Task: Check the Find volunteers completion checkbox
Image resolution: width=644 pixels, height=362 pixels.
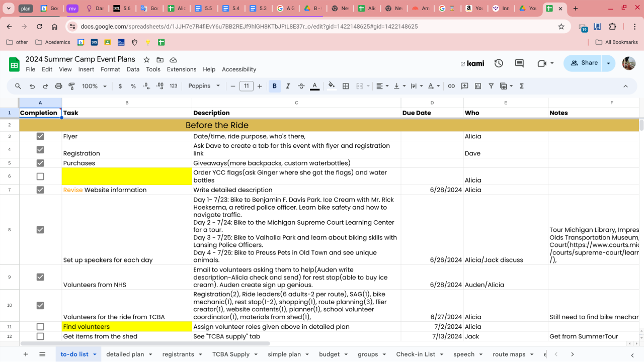Action: [40, 327]
